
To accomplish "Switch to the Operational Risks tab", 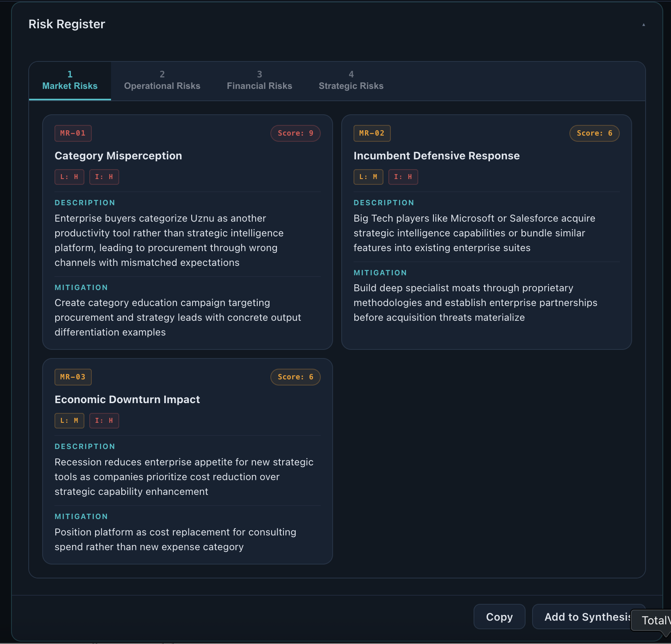I will tap(162, 81).
